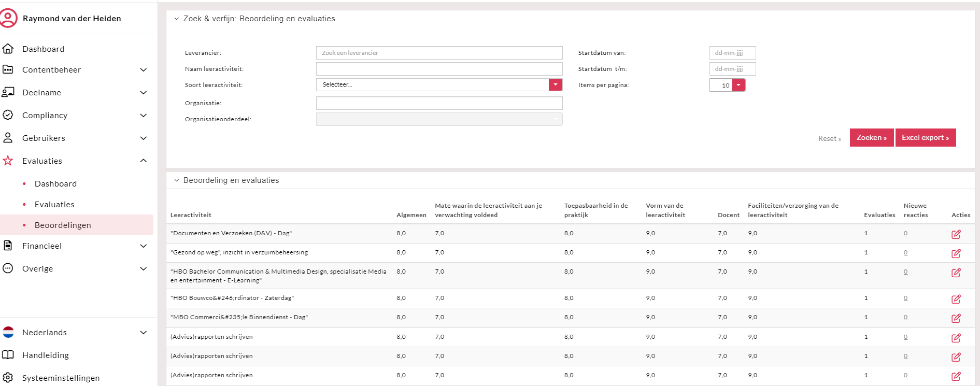
Task: Click edit icon for HBO Bouwcoördinator row
Action: click(x=956, y=299)
